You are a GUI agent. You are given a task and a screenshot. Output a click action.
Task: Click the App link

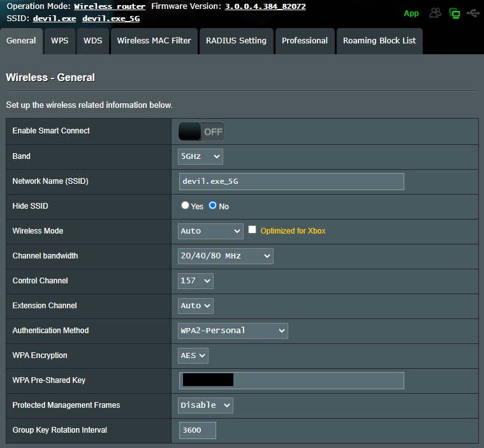[411, 13]
